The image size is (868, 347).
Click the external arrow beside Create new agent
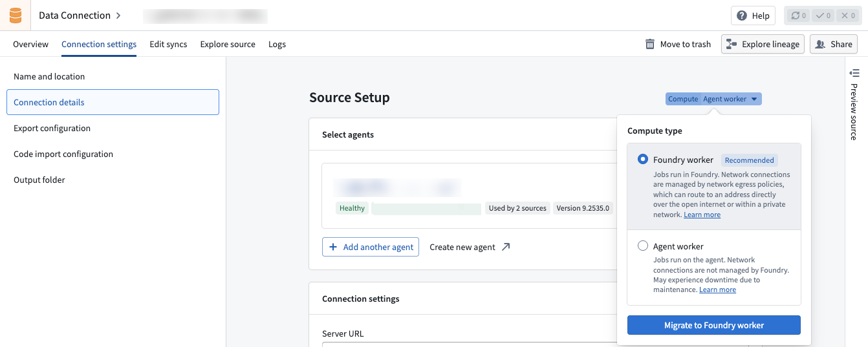click(x=506, y=247)
